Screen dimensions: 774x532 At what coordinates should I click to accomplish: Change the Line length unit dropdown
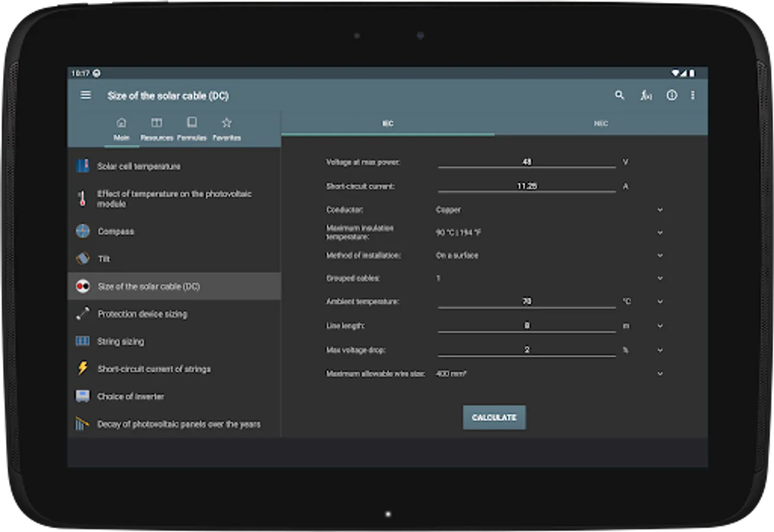click(660, 326)
